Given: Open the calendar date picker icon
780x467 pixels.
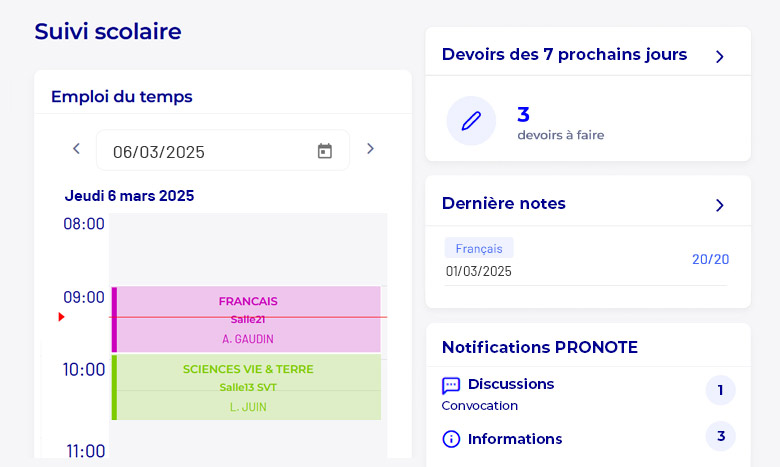Looking at the screenshot, I should 325,151.
